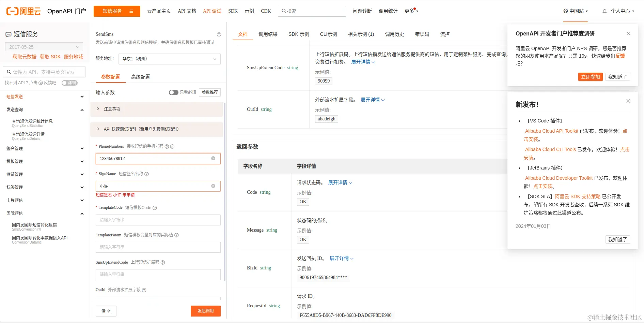The height and width of the screenshot is (323, 644).
Task: Clear the SignName field with its X icon
Action: click(213, 186)
